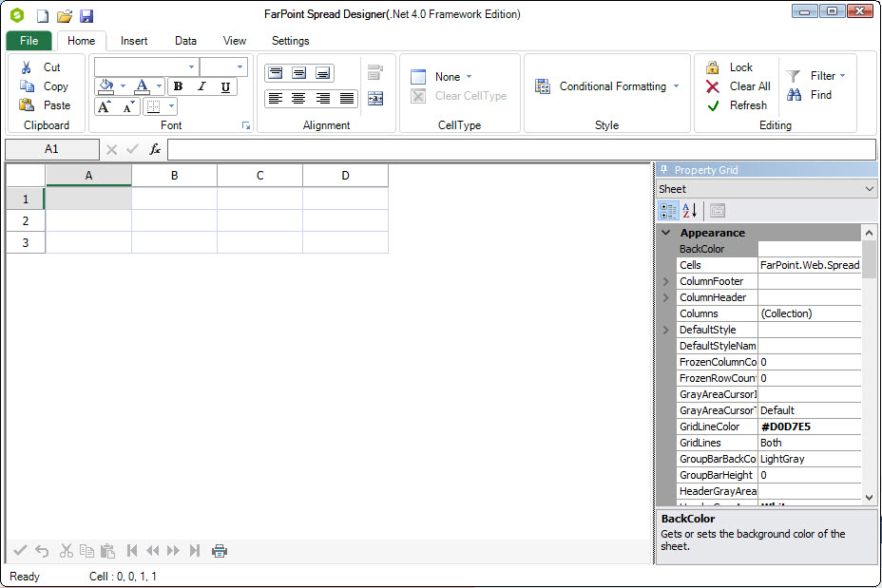This screenshot has width=882, height=588.
Task: Click the A1 cell name box
Action: point(51,149)
